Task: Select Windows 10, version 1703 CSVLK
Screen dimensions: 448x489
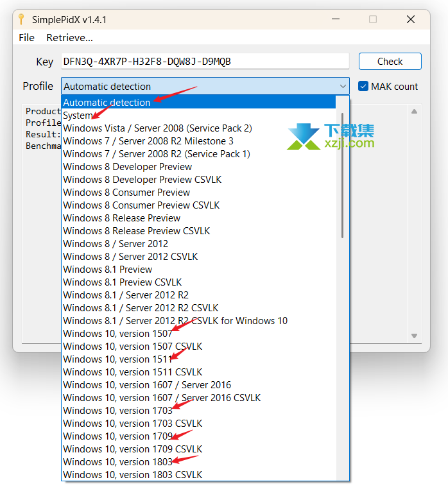Action: pyautogui.click(x=199, y=423)
